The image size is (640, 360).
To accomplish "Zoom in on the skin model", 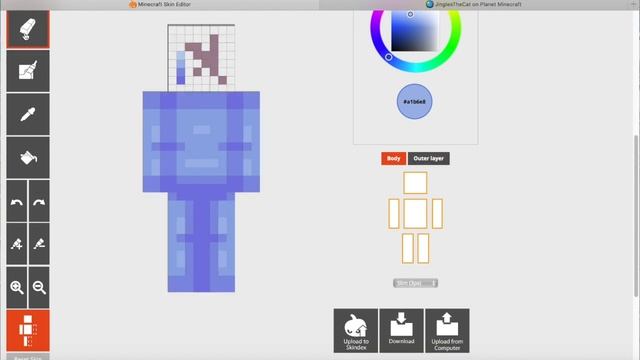I will coord(17,287).
